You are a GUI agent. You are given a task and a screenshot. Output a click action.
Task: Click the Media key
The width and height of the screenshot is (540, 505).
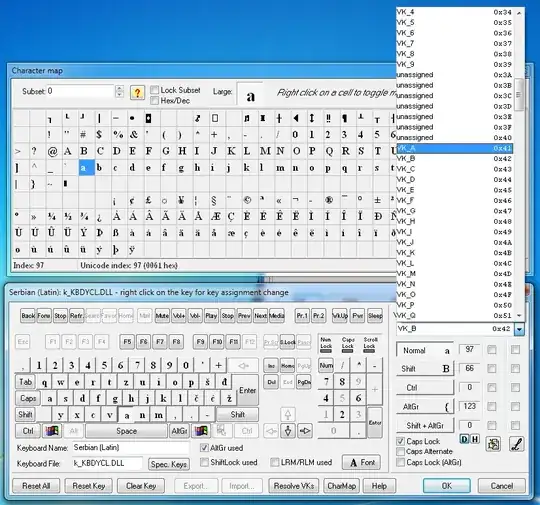(277, 316)
